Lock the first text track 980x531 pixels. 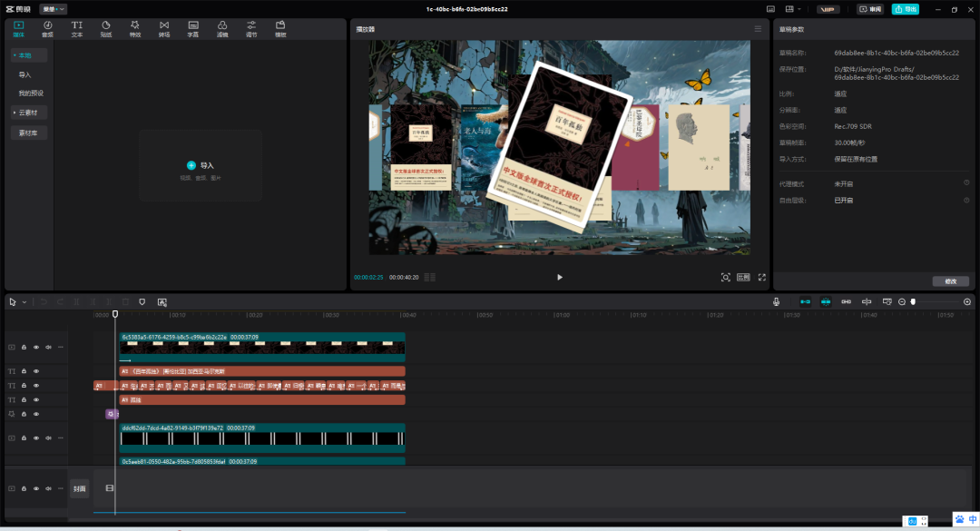coord(24,371)
